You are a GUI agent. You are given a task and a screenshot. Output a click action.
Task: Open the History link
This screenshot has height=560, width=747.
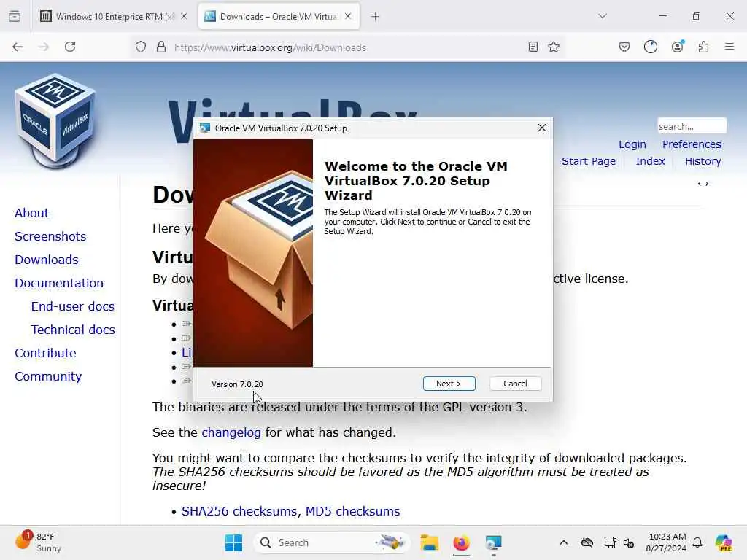[x=703, y=161]
